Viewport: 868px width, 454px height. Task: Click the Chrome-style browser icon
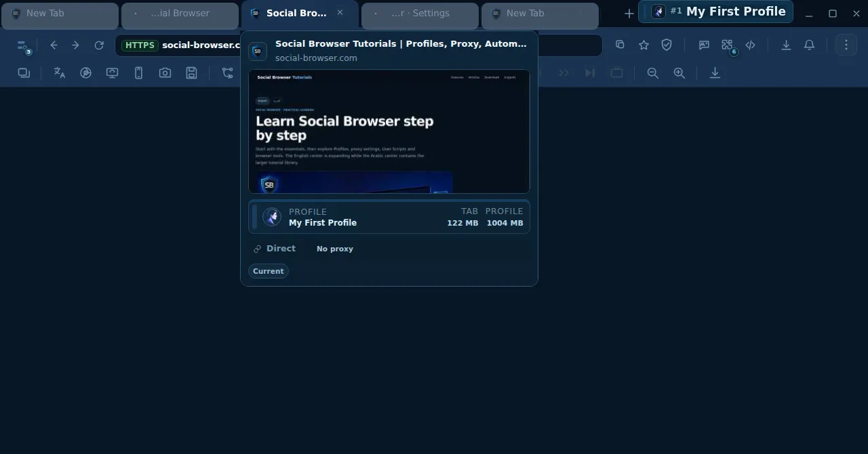pos(85,73)
